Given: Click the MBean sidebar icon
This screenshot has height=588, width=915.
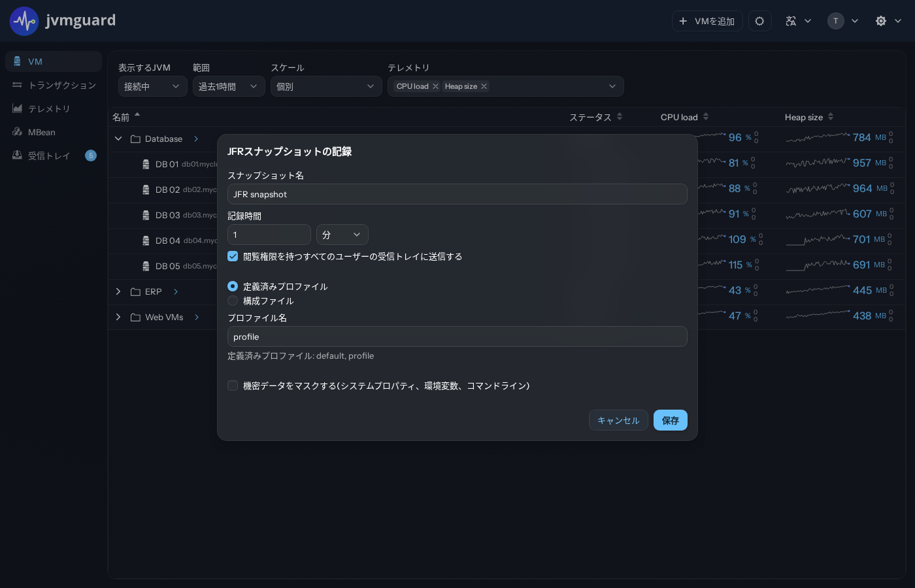Looking at the screenshot, I should pyautogui.click(x=17, y=132).
